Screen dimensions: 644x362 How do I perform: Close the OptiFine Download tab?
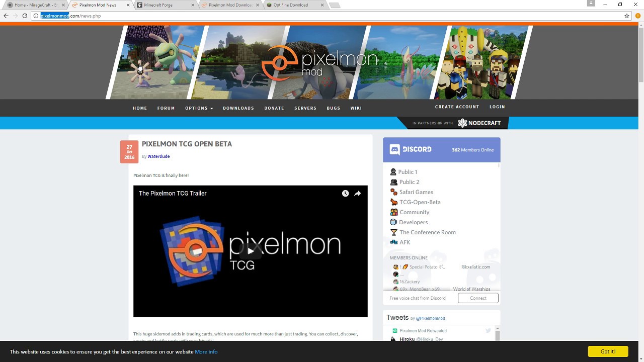[324, 5]
